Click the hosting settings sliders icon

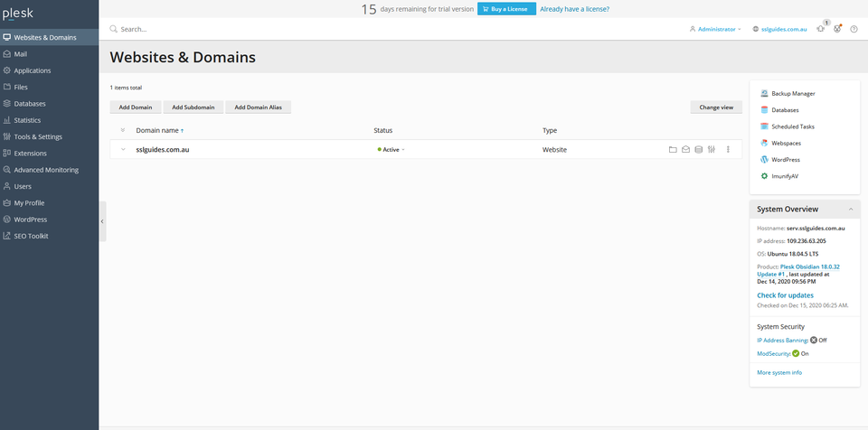tap(712, 149)
